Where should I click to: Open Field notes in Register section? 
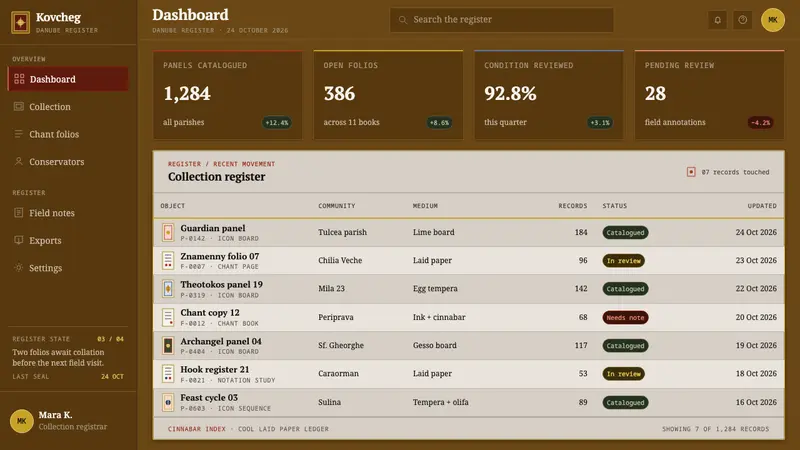pos(68,213)
